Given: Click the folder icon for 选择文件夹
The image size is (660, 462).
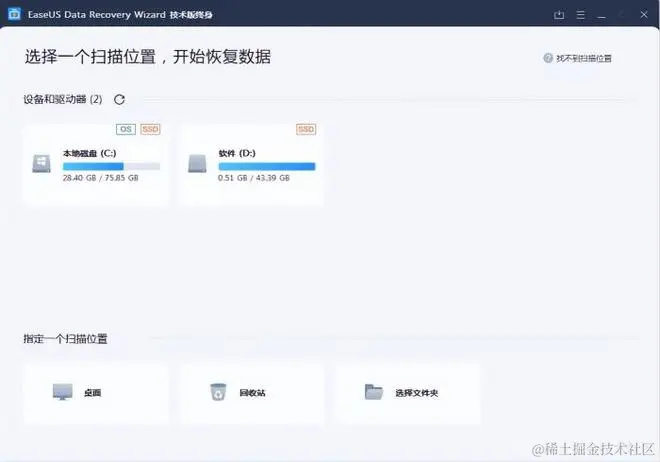Looking at the screenshot, I should point(374,392).
